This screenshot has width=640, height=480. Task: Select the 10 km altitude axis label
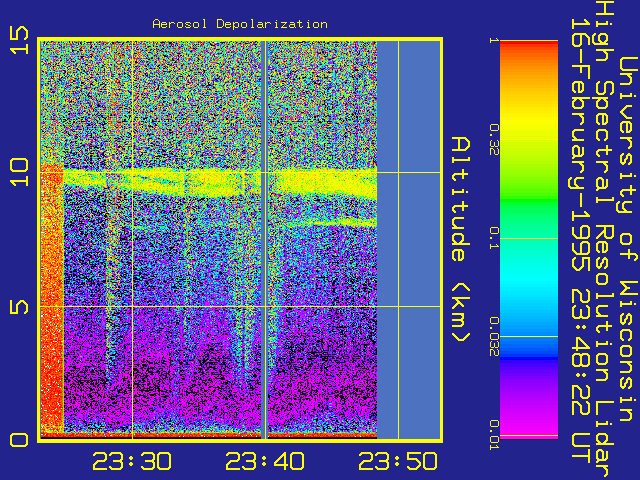[19, 172]
